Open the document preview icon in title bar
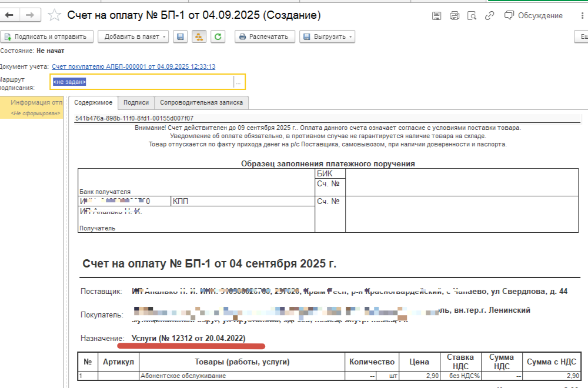Viewport: 588px width, 388px height. (x=472, y=16)
